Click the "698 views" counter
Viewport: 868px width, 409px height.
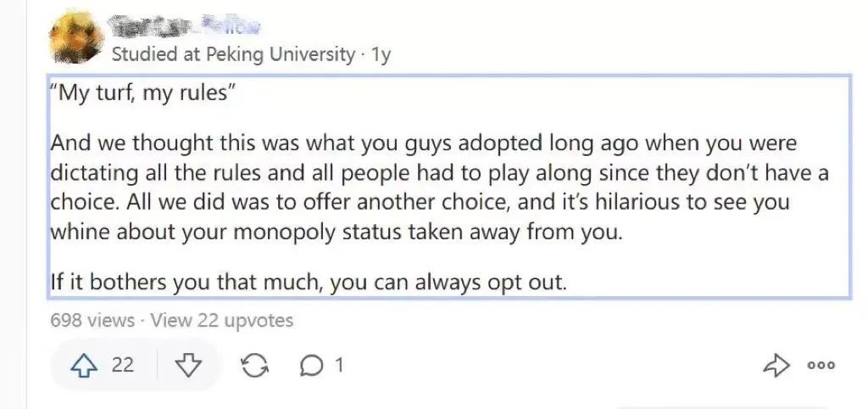point(92,320)
